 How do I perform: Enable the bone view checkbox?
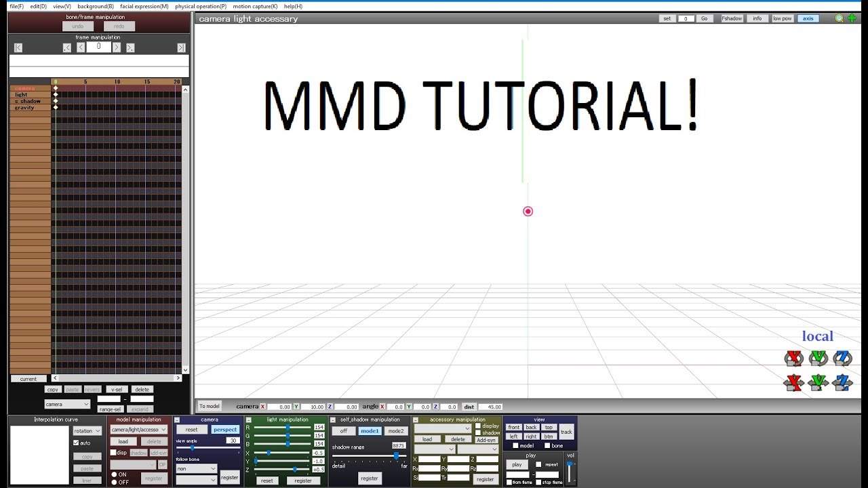click(x=547, y=445)
